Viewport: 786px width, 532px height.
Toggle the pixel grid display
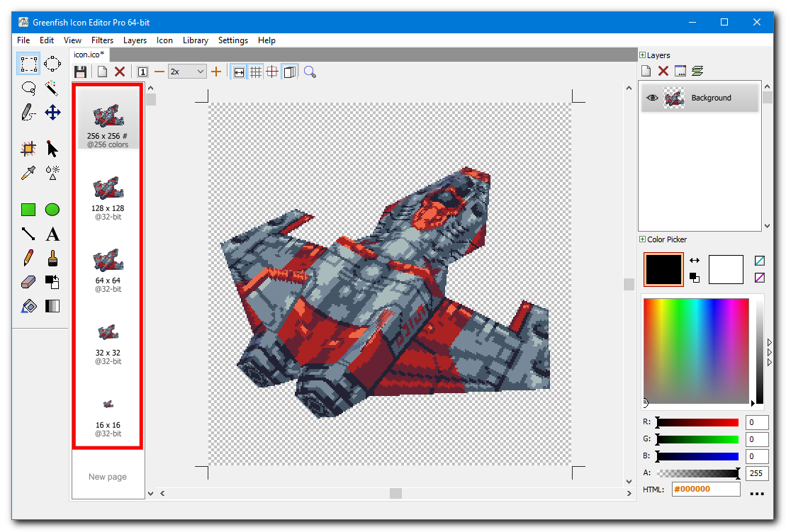pyautogui.click(x=256, y=71)
